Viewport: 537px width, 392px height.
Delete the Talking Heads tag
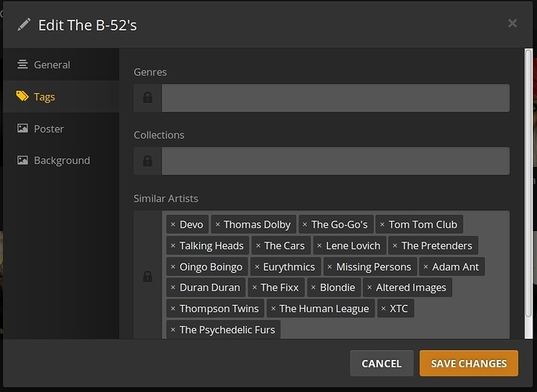pyautogui.click(x=173, y=246)
